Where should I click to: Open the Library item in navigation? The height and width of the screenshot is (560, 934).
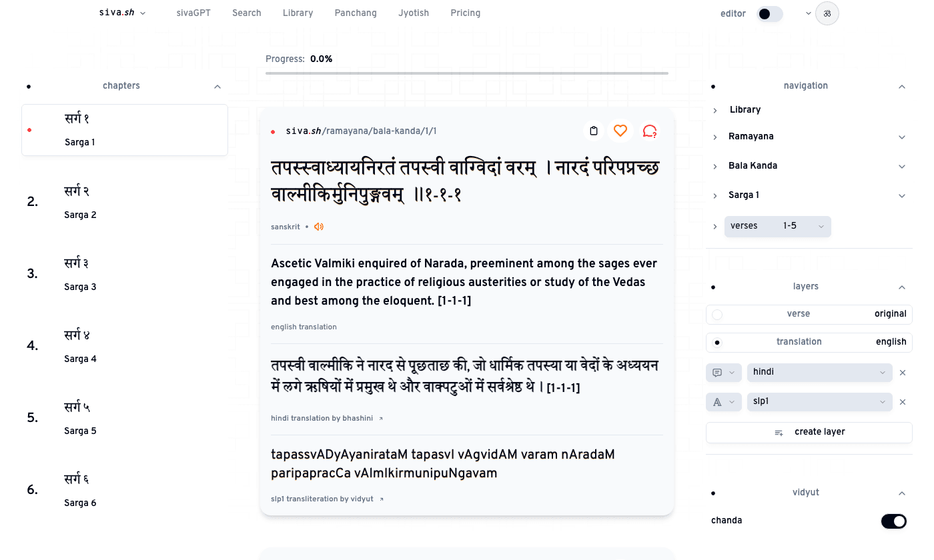[745, 109]
